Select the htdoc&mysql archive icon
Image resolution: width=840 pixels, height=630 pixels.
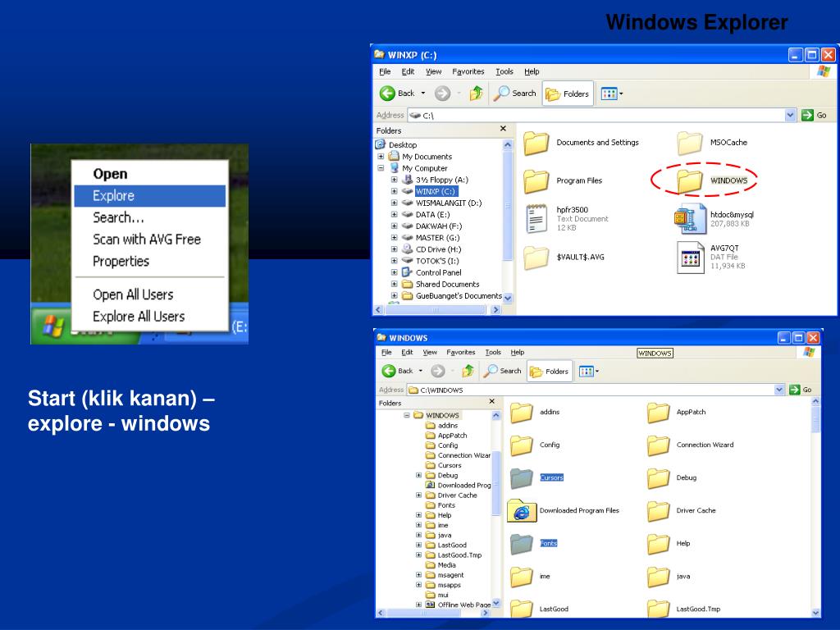[x=690, y=218]
